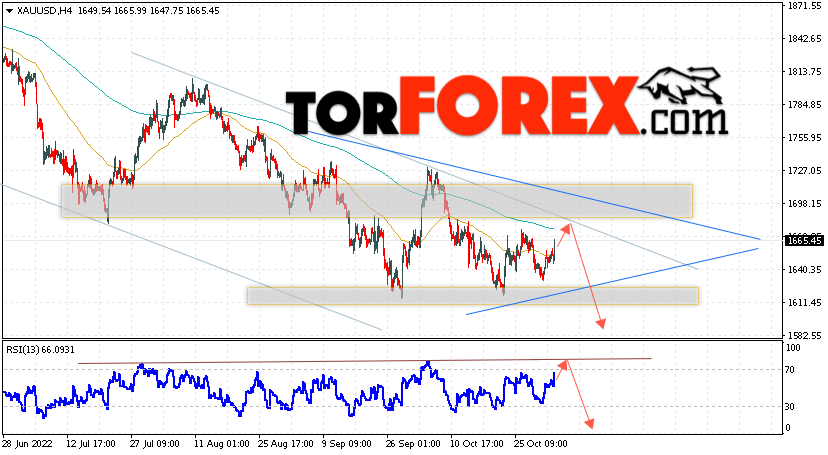Click the 1784.85 price scale value

click(804, 105)
